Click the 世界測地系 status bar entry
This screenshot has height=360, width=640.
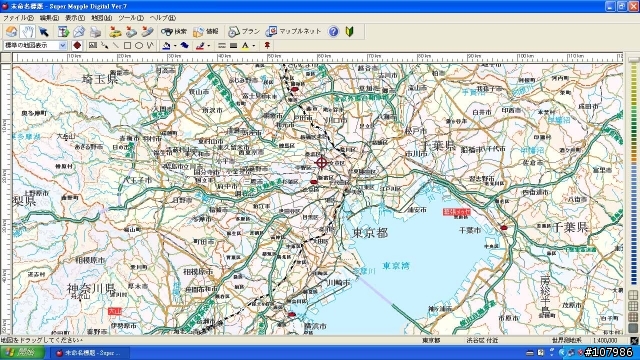click(567, 340)
